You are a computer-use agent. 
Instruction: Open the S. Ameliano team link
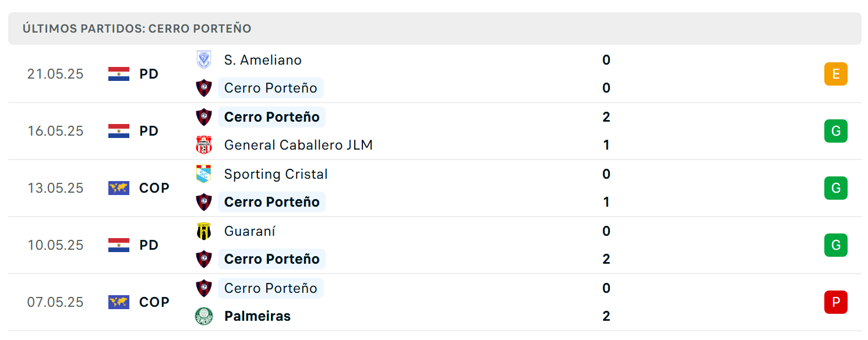(263, 60)
